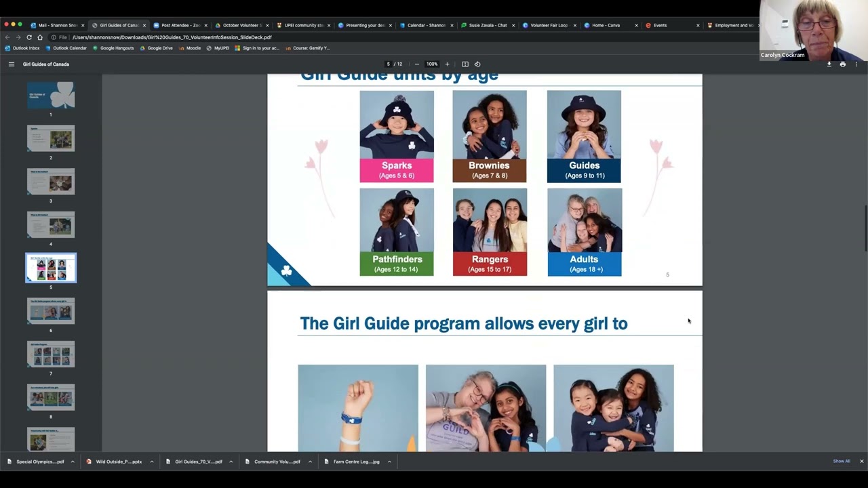Print the PDF document

843,64
